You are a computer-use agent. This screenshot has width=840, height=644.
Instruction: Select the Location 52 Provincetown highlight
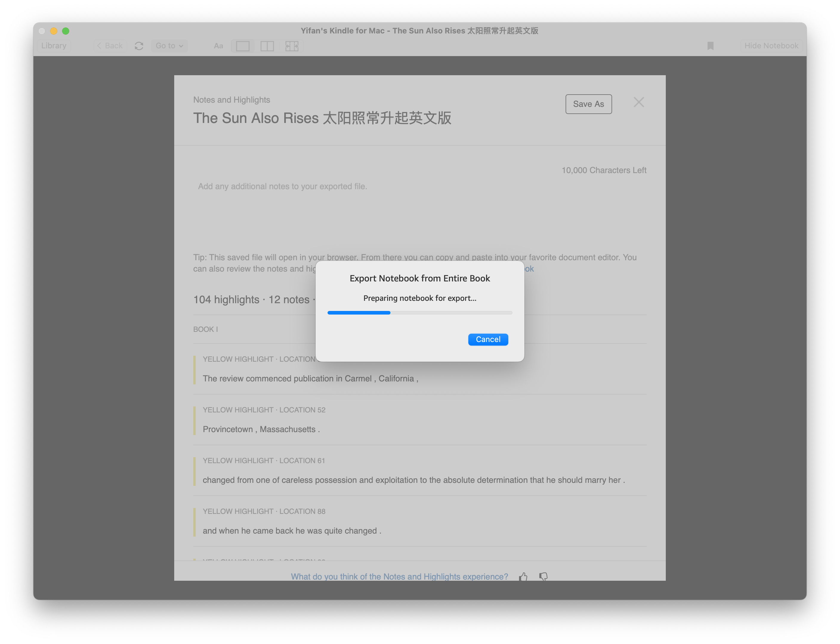coord(261,429)
